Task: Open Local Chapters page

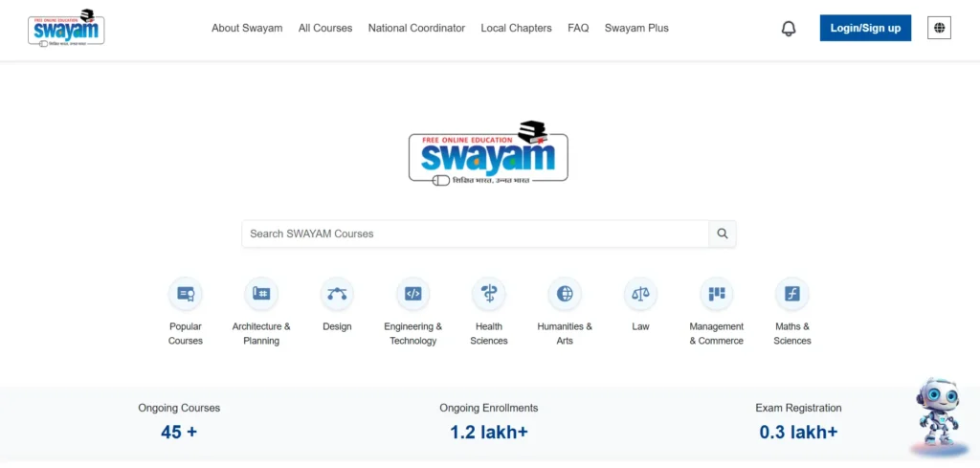Action: [x=516, y=28]
